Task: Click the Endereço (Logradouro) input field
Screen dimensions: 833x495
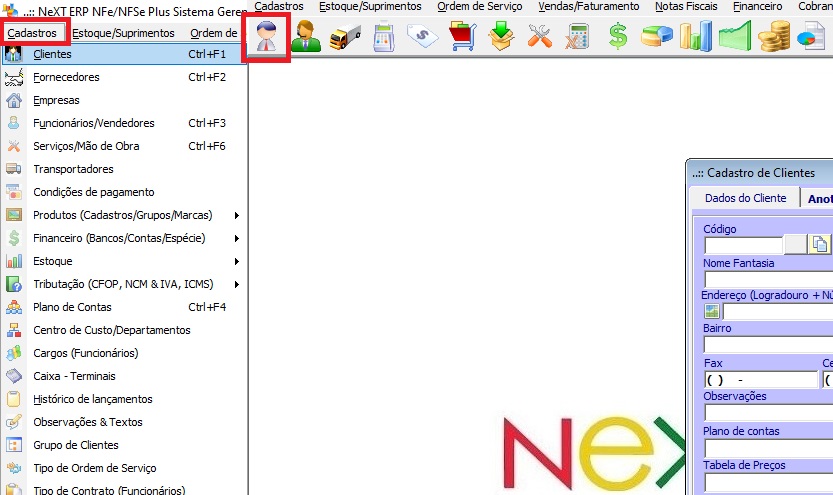Action: (778, 312)
